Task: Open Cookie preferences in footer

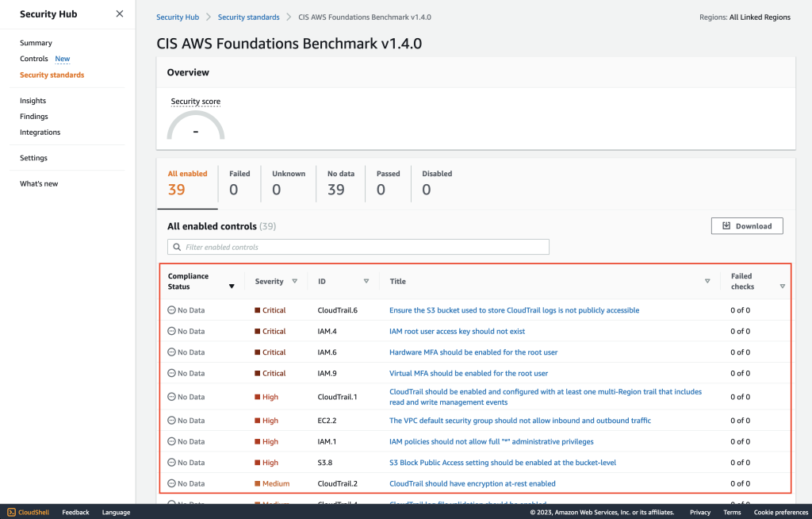Action: point(781,513)
